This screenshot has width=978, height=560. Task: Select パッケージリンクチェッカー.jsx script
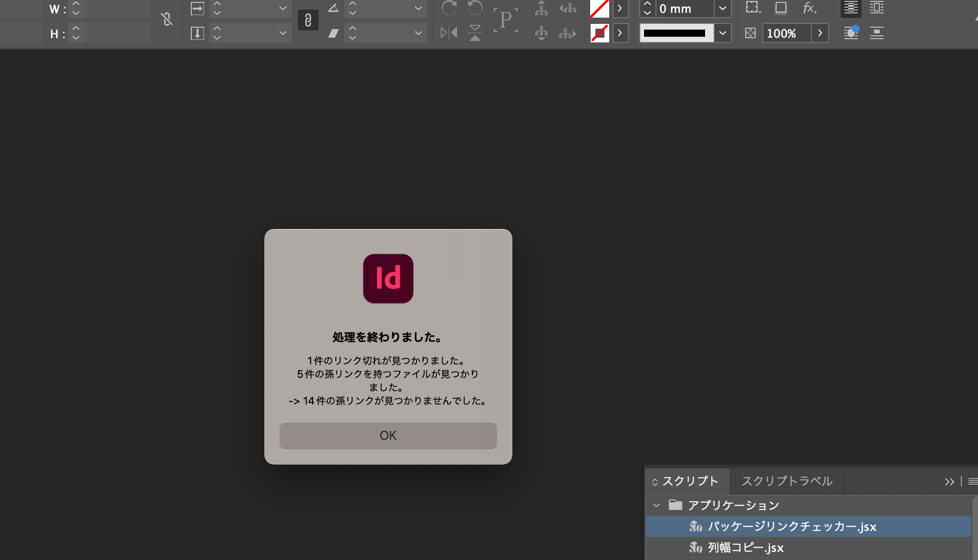pos(808,527)
